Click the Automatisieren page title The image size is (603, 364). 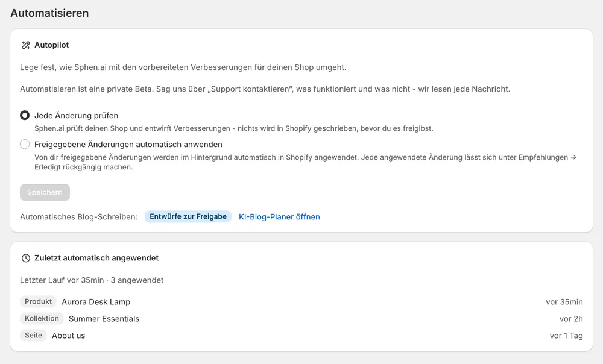(x=49, y=13)
